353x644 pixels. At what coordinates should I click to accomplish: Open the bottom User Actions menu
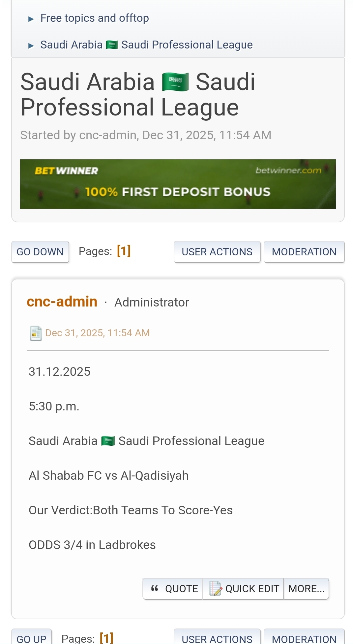pyautogui.click(x=217, y=638)
